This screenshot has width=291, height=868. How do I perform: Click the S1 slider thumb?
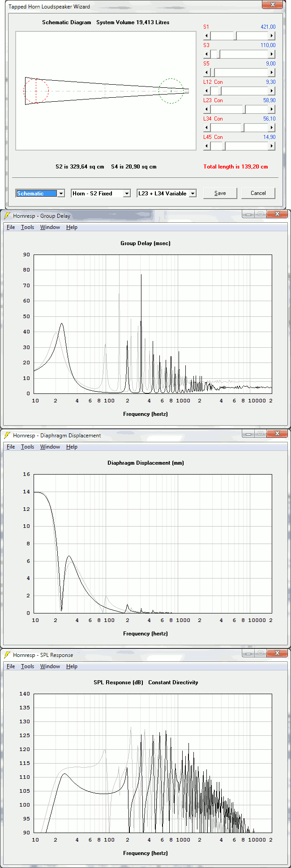pyautogui.click(x=235, y=36)
